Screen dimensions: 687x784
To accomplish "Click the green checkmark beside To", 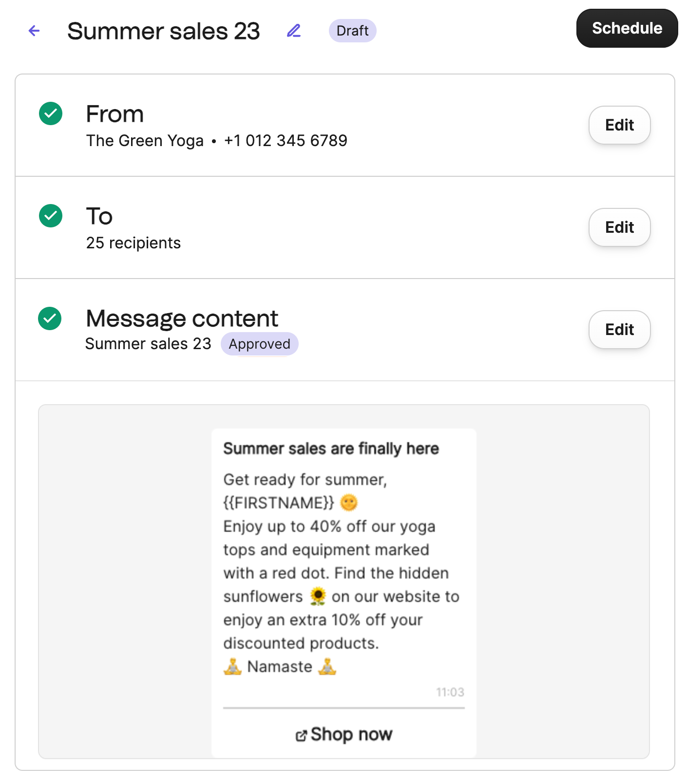I will (x=51, y=216).
